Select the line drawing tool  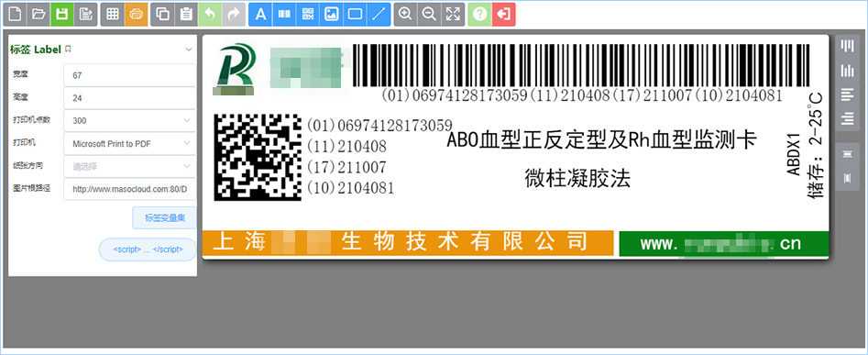coord(379,15)
